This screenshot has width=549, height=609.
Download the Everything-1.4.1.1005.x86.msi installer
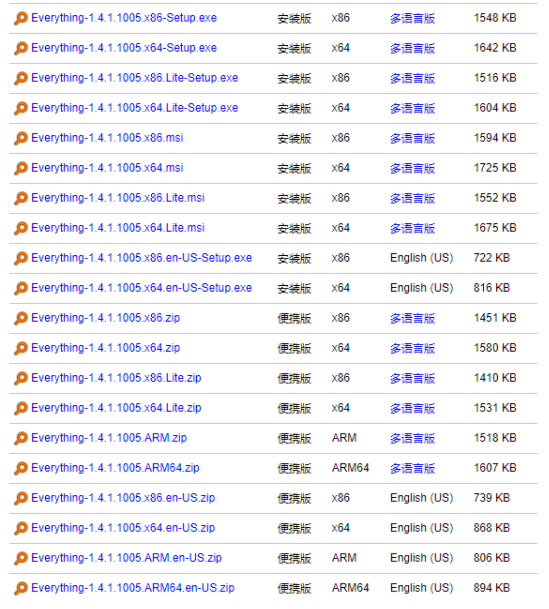[107, 138]
